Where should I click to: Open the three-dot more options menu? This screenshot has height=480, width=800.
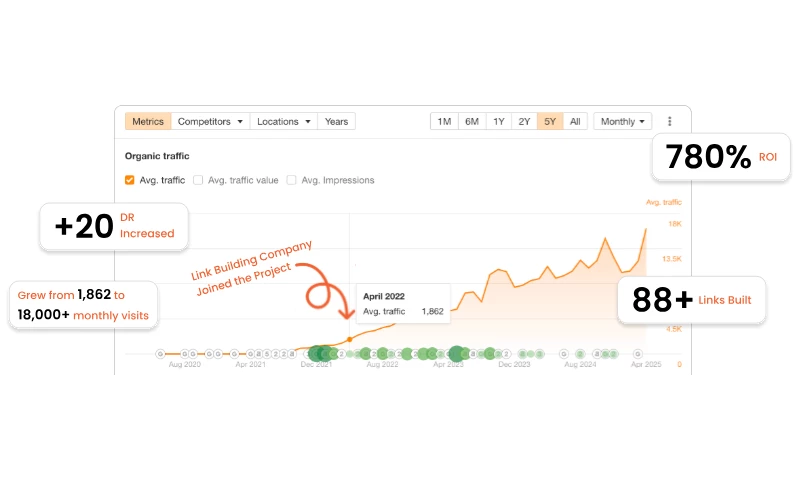670,121
